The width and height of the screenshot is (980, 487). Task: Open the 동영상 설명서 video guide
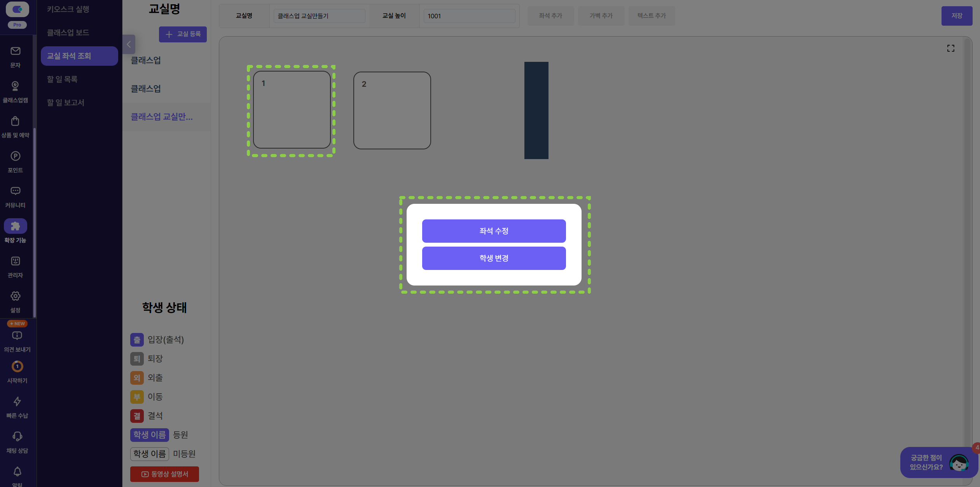(164, 474)
